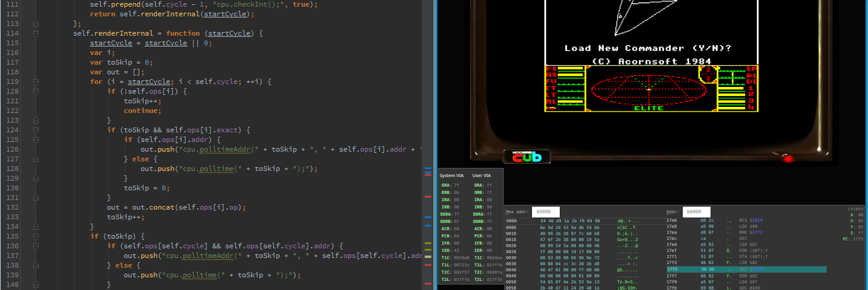The height and width of the screenshot is (290, 868).
Task: Click the S register value f7
Action: point(861,233)
